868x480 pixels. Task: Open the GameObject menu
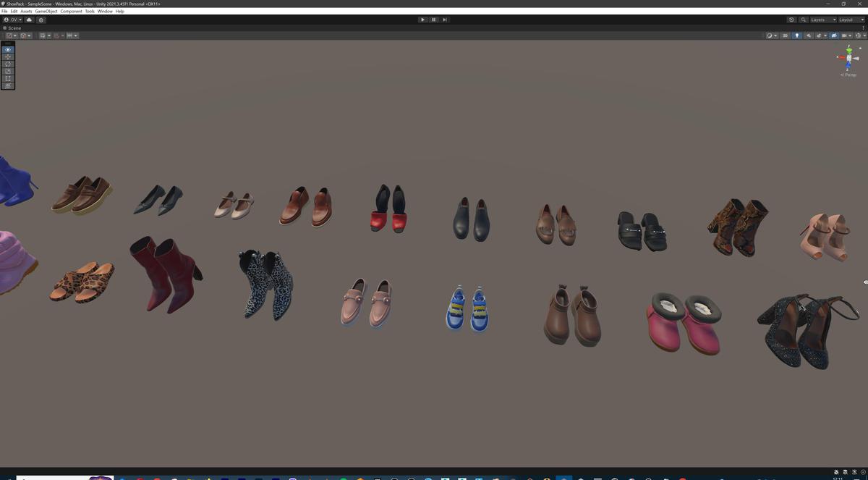pos(46,11)
